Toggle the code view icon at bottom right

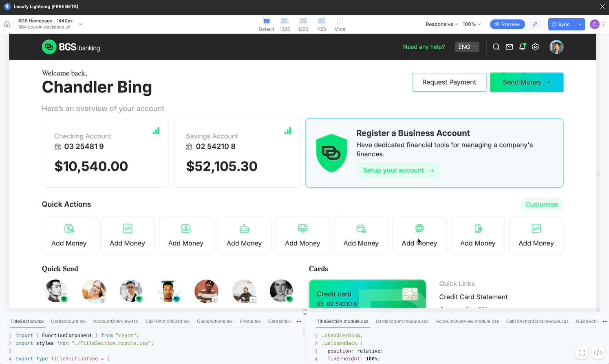click(x=598, y=353)
